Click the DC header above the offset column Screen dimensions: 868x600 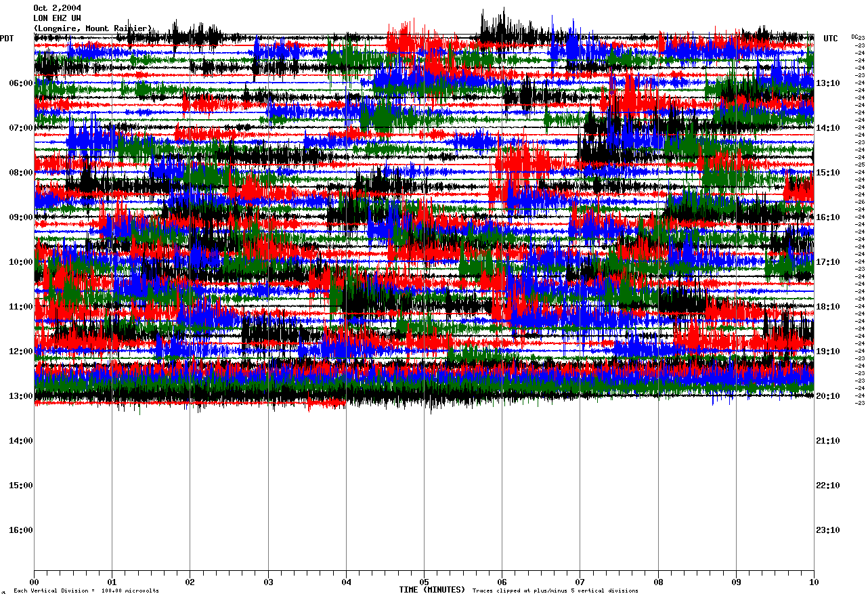point(854,37)
